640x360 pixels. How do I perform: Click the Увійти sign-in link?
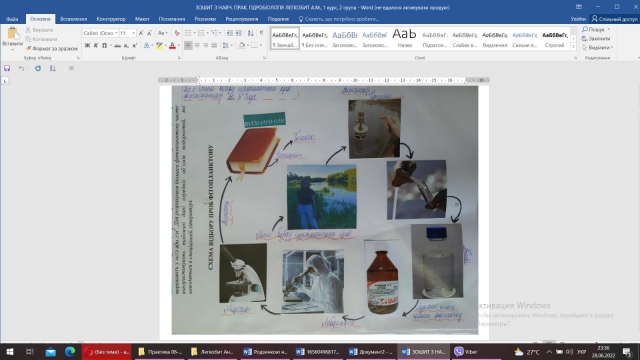578,19
